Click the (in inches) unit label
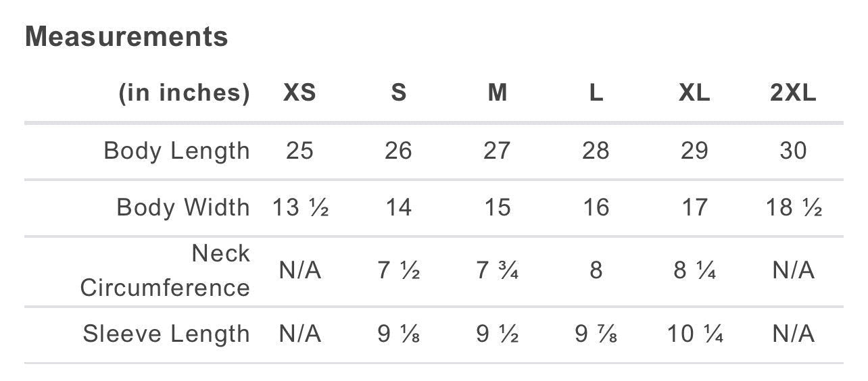The height and width of the screenshot is (381, 868). click(x=184, y=93)
